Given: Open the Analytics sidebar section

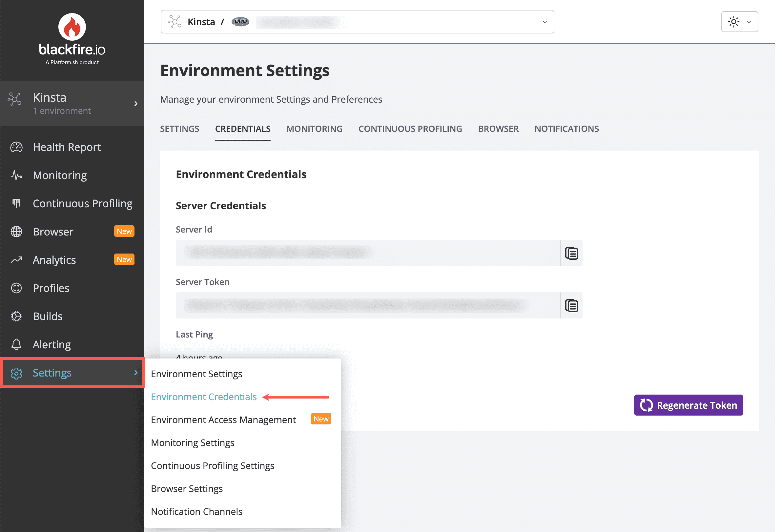Looking at the screenshot, I should 54,260.
